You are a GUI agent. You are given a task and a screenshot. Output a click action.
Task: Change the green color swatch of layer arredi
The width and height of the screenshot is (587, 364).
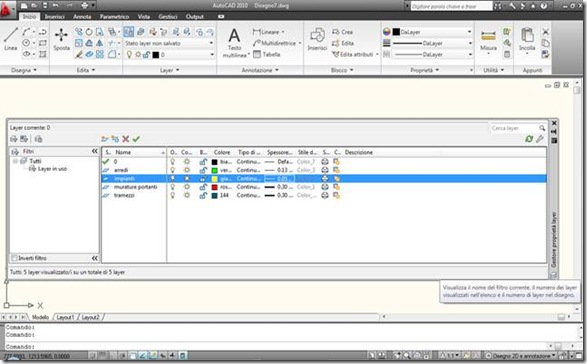click(215, 170)
